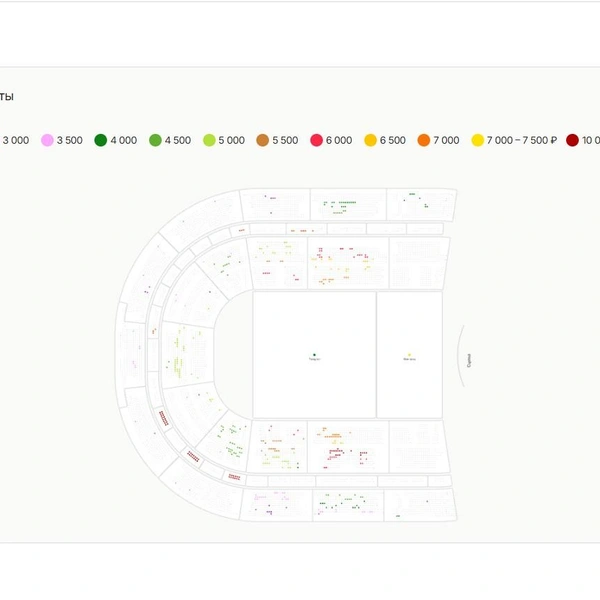Filter by the 4 500 green swatch
Image resolution: width=600 pixels, height=600 pixels.
coord(155,141)
